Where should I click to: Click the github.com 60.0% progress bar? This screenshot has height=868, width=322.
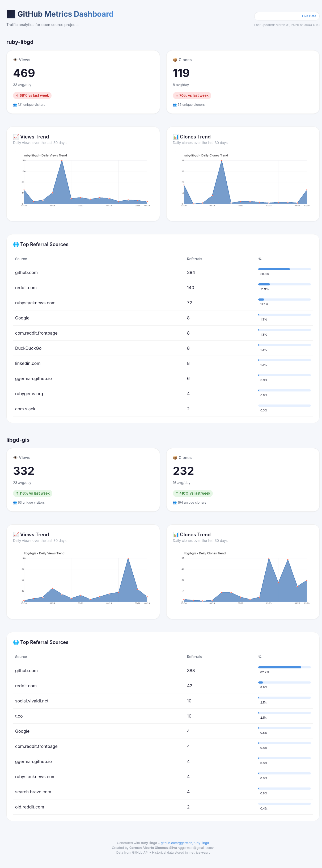pos(284,269)
